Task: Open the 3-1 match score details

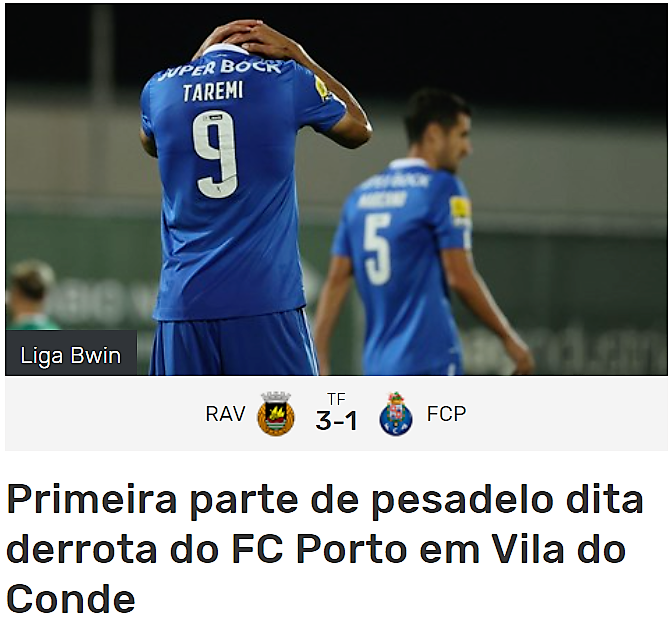Action: [x=336, y=421]
